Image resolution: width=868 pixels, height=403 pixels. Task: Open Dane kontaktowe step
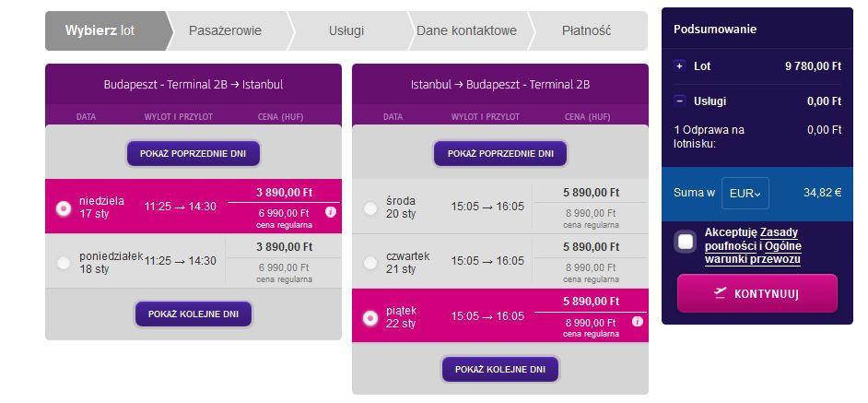pos(466,30)
